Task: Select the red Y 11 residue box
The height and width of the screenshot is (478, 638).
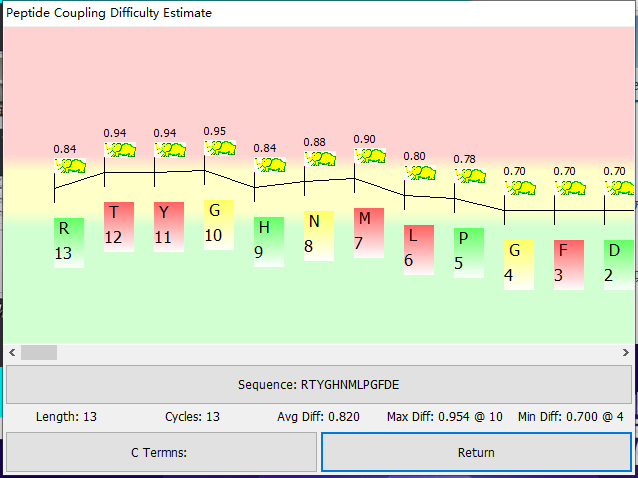Action: (168, 226)
